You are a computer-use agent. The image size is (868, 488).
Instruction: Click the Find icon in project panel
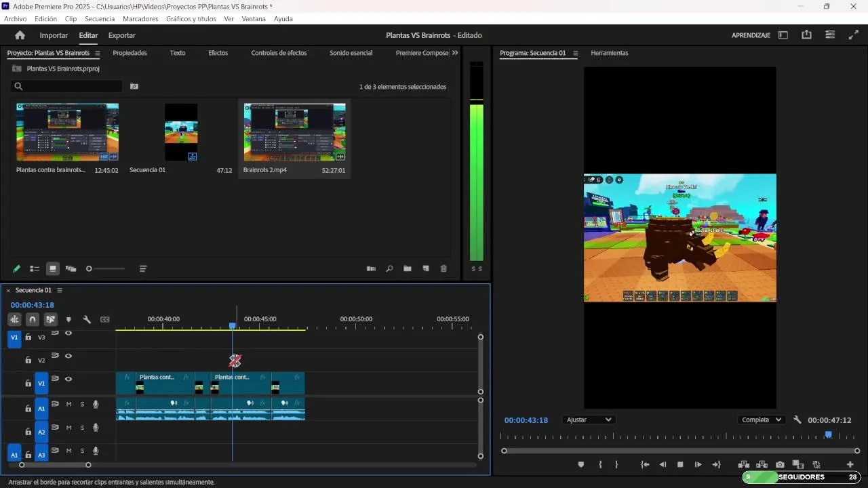pos(389,269)
